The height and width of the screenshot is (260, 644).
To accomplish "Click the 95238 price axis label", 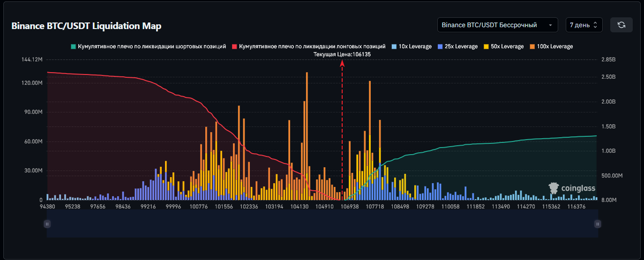I will 73,207.
